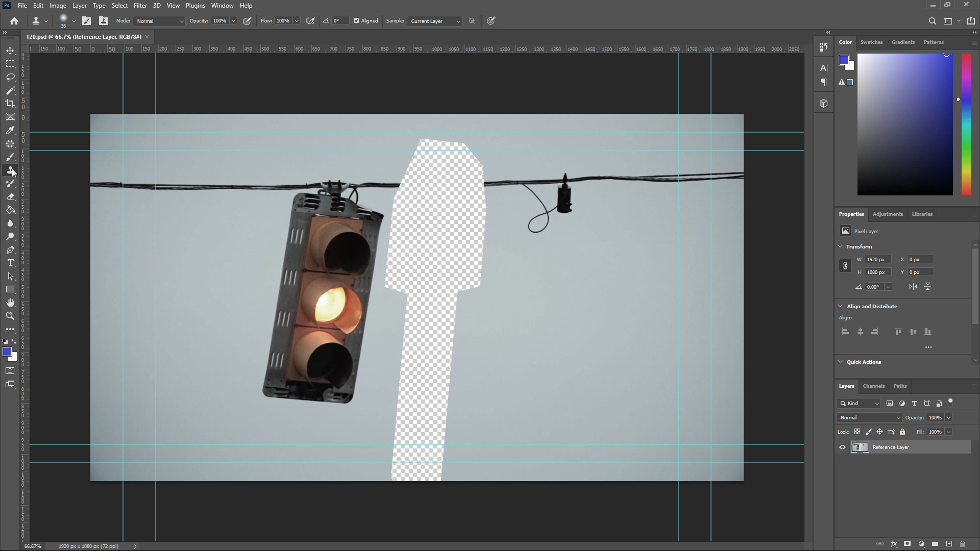Collapse the Transform section
Viewport: 980px width, 551px height.
(x=840, y=246)
